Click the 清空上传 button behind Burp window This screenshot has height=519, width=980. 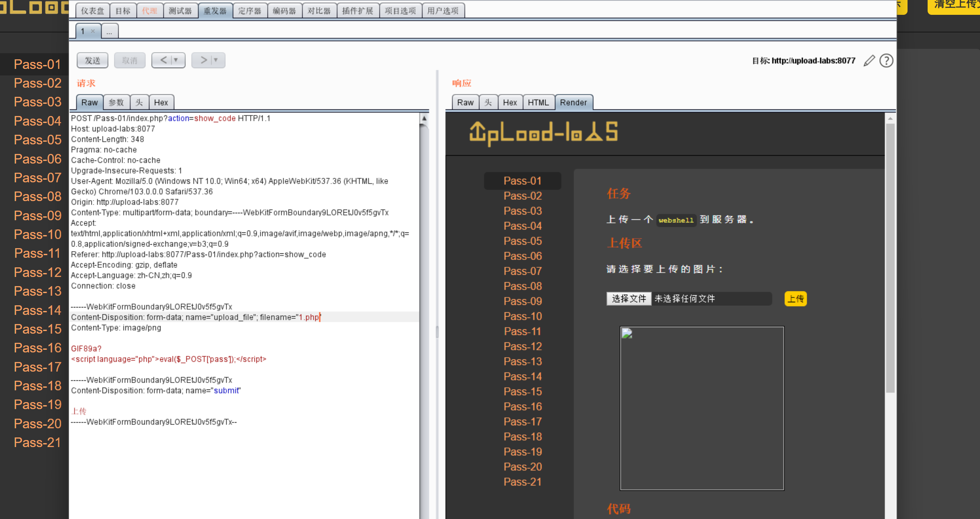point(954,6)
